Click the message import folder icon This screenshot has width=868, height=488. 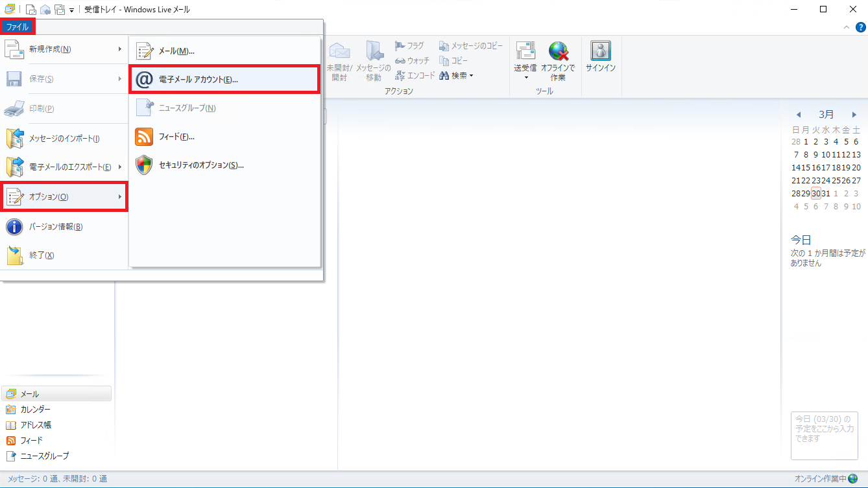point(14,139)
